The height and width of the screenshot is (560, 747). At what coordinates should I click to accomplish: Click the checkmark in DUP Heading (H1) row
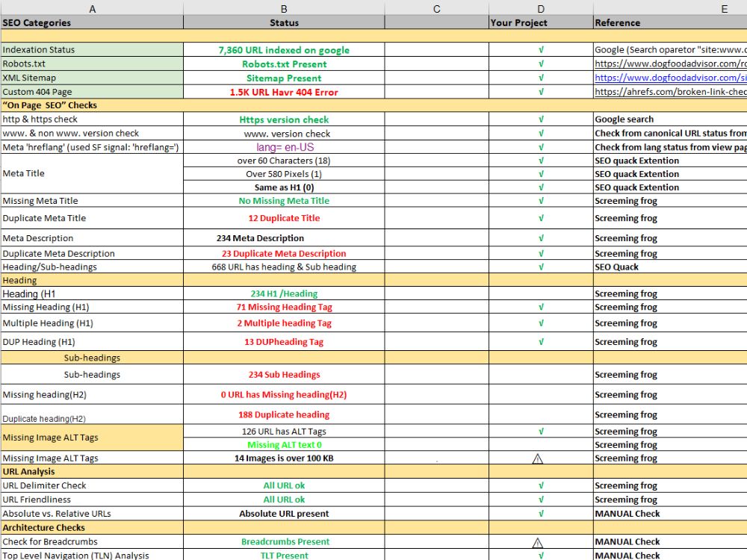coord(541,342)
